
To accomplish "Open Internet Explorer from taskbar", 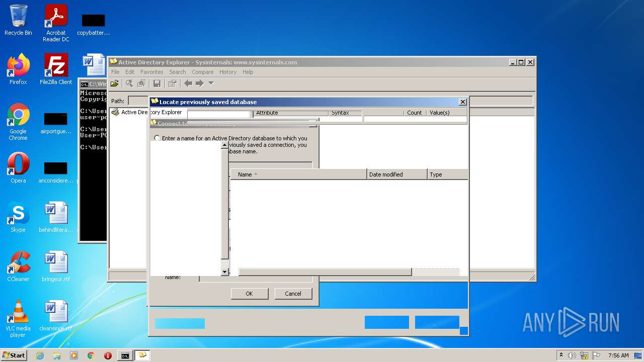I will coord(40,355).
